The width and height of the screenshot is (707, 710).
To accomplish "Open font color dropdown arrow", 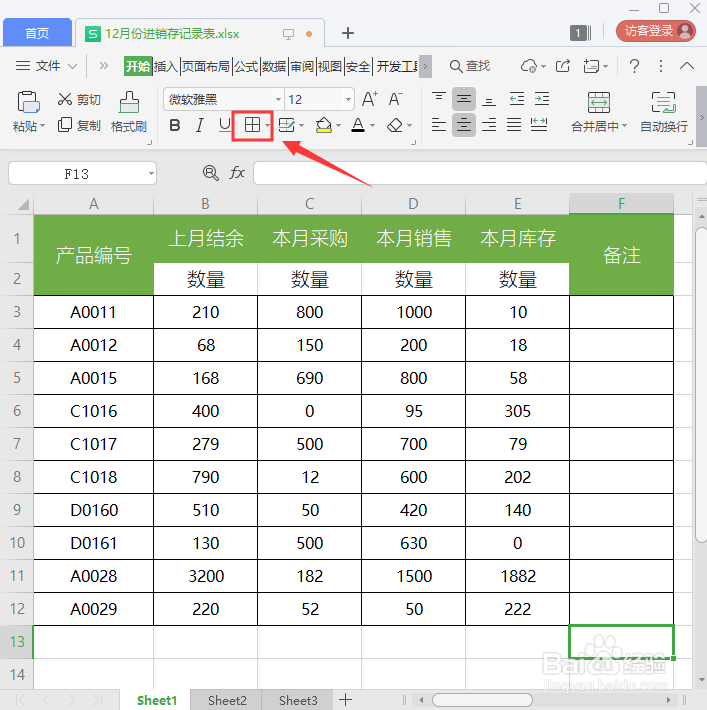I will tap(372, 125).
